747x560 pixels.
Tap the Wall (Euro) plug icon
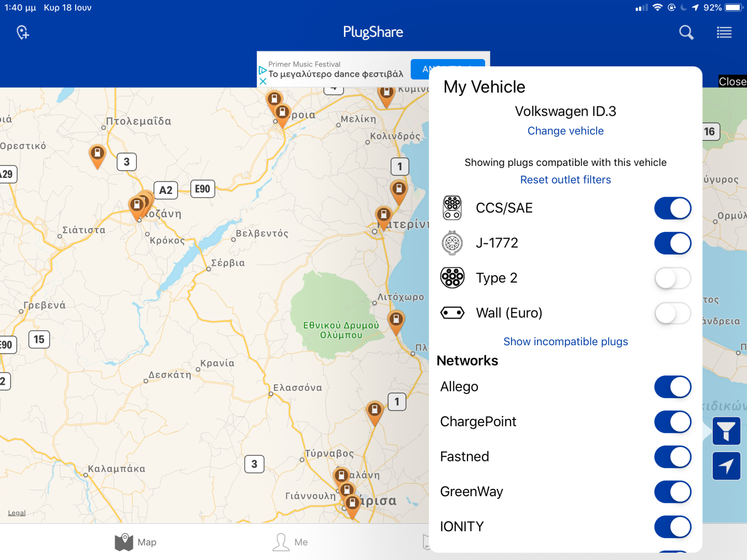tap(452, 313)
